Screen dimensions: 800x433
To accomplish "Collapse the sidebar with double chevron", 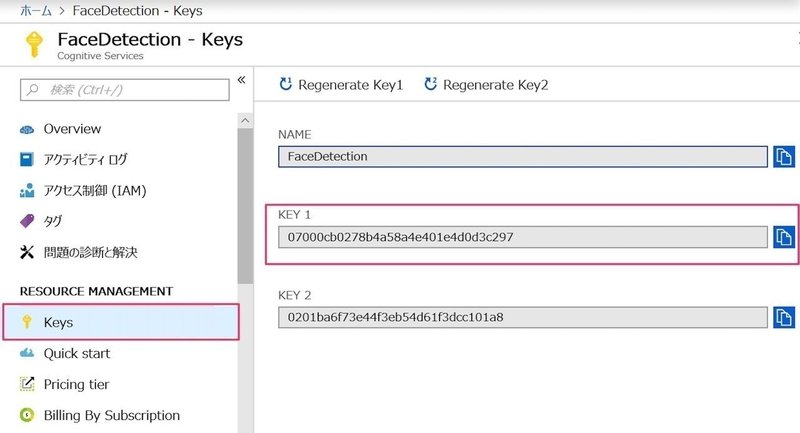I will point(241,80).
